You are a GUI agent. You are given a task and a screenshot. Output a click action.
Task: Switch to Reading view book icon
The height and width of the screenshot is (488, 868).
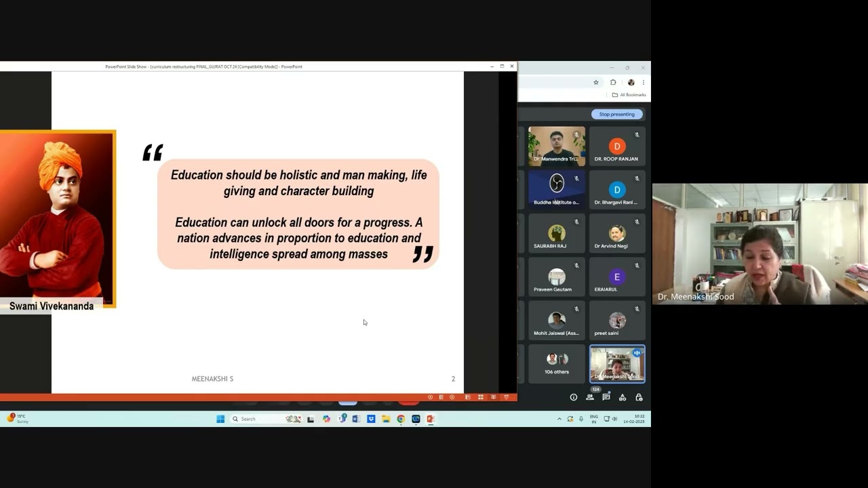coord(494,397)
